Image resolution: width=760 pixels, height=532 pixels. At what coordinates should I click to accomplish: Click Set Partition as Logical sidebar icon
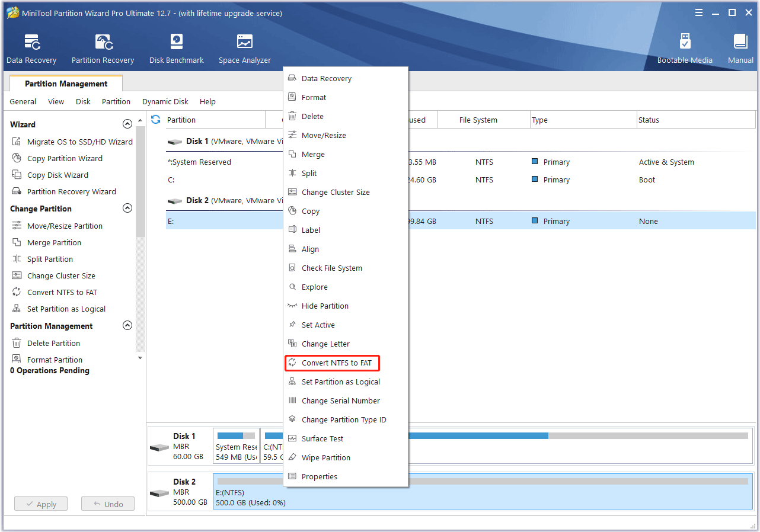pyautogui.click(x=17, y=309)
